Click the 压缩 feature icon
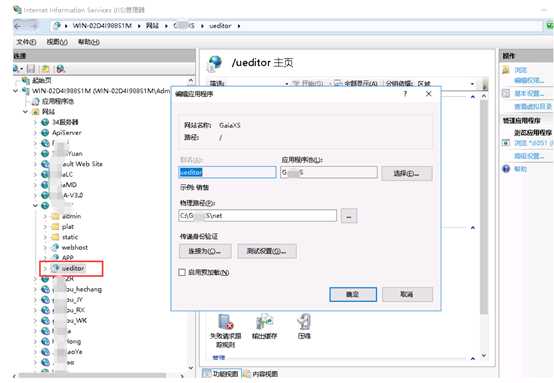 (304, 322)
